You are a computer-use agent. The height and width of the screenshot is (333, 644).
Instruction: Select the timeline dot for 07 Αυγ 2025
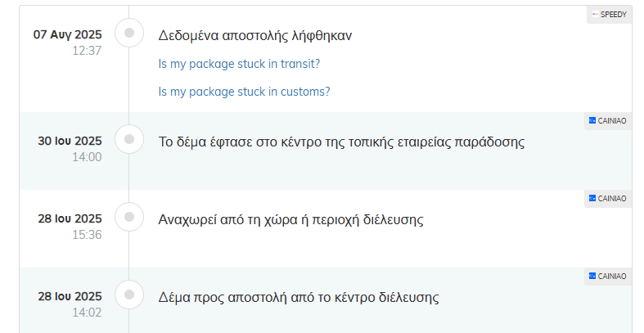(x=129, y=33)
